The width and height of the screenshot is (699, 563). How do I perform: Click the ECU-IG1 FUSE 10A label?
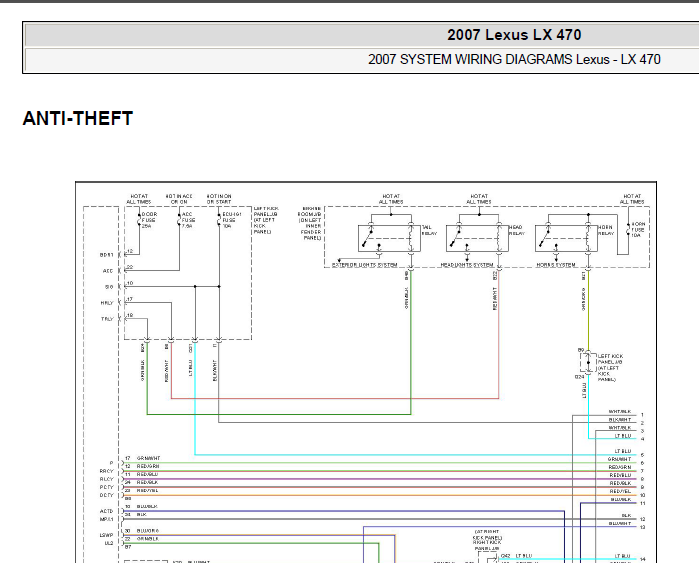pos(232,220)
